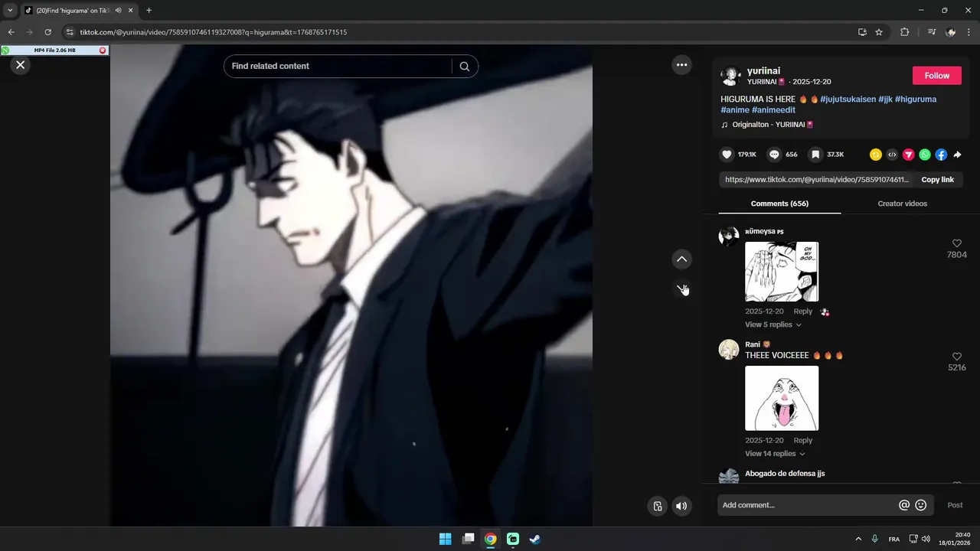The width and height of the screenshot is (980, 551).
Task: Open Chrome tab search dropdown
Action: (10, 11)
